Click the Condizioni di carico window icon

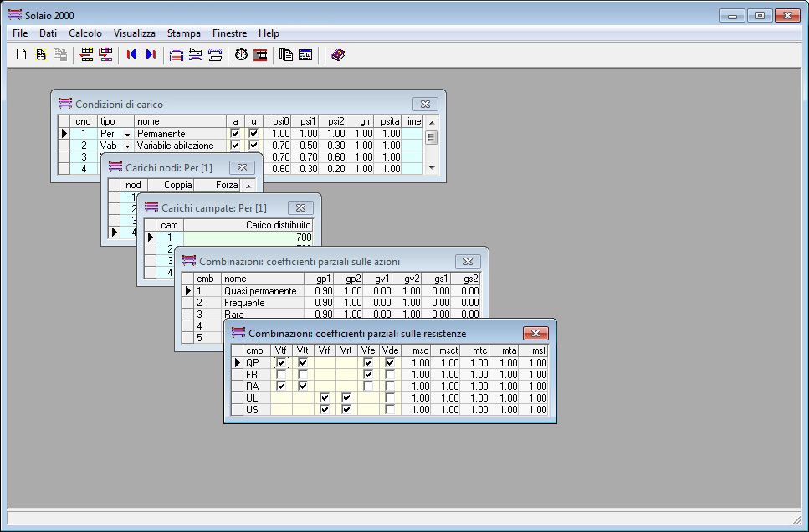(x=65, y=104)
